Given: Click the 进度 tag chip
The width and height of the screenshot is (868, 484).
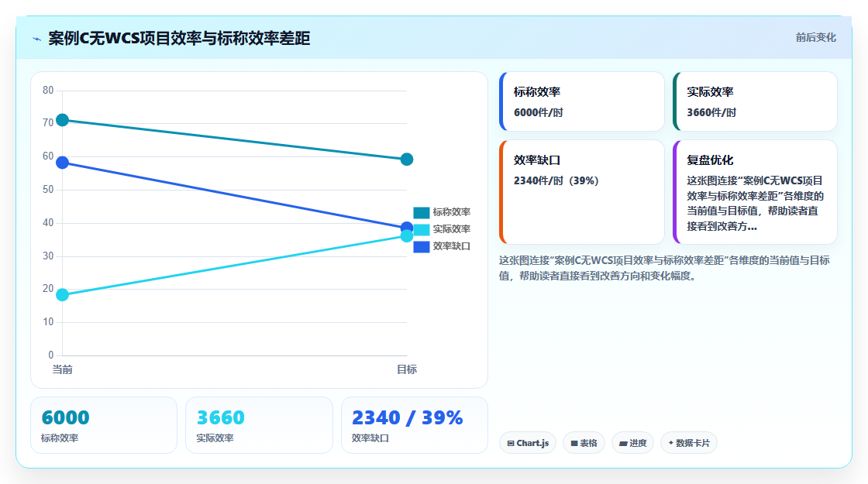Looking at the screenshot, I should pos(632,443).
